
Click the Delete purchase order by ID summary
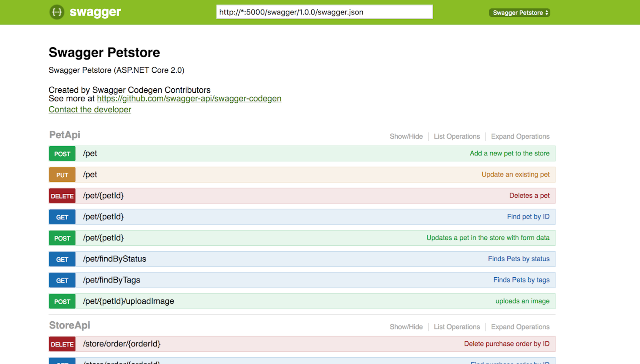point(507,344)
